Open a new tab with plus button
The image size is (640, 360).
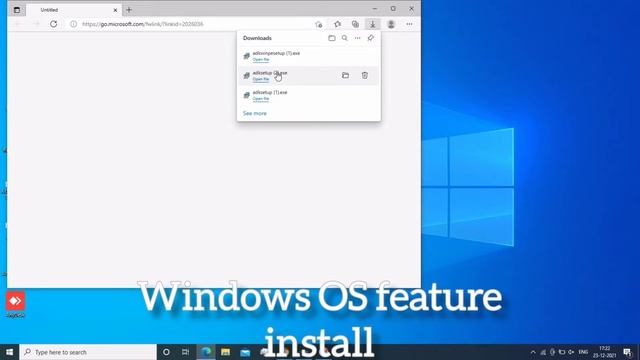(x=129, y=9)
